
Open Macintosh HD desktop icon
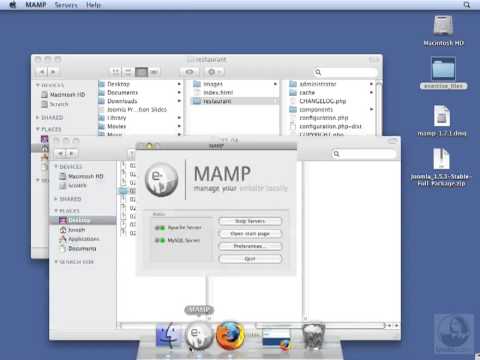[x=443, y=30]
